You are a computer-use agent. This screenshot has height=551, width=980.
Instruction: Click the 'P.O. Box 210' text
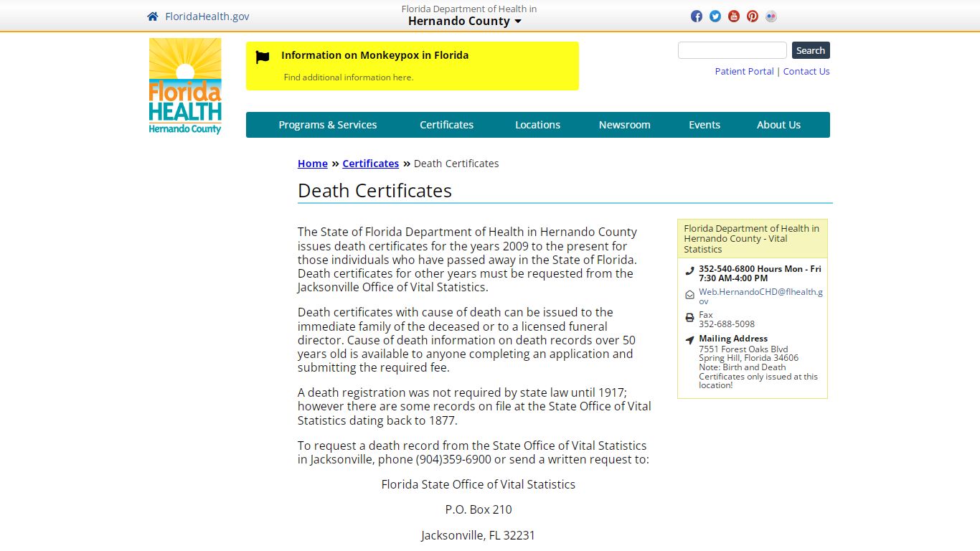pos(479,509)
